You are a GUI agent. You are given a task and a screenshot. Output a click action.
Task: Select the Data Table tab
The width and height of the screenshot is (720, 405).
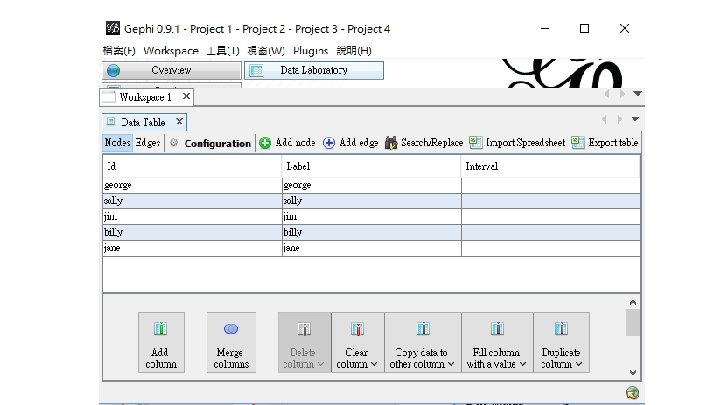click(143, 122)
